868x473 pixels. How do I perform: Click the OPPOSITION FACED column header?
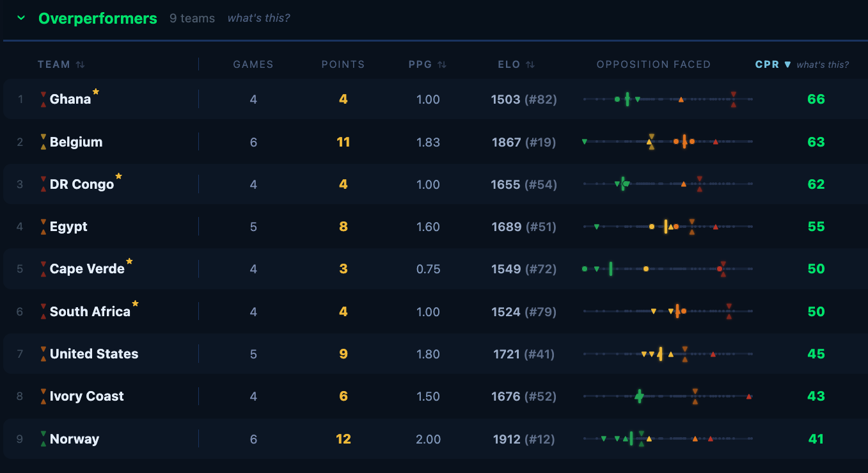coord(654,65)
